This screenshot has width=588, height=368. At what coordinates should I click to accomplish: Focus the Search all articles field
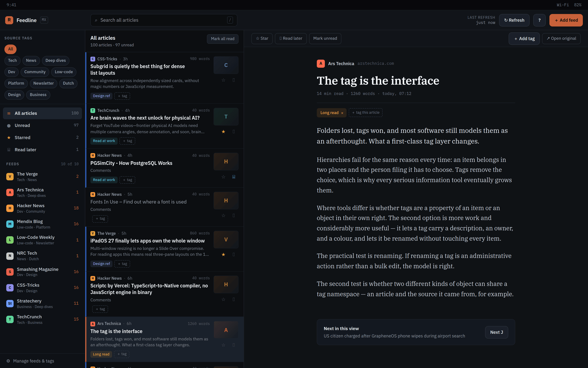(x=164, y=20)
